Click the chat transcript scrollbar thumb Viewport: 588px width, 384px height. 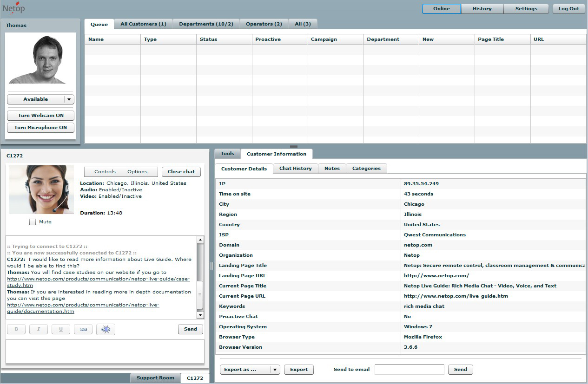(x=200, y=295)
